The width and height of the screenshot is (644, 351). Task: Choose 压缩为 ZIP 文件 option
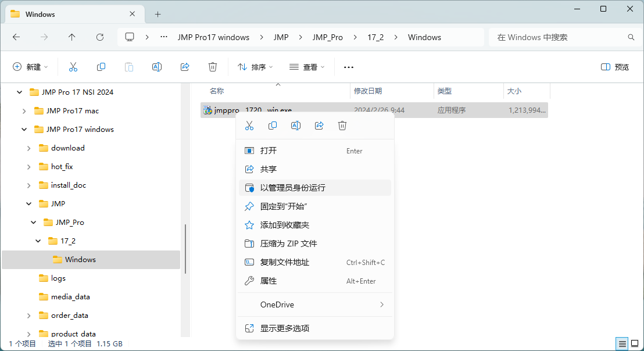tap(315, 243)
